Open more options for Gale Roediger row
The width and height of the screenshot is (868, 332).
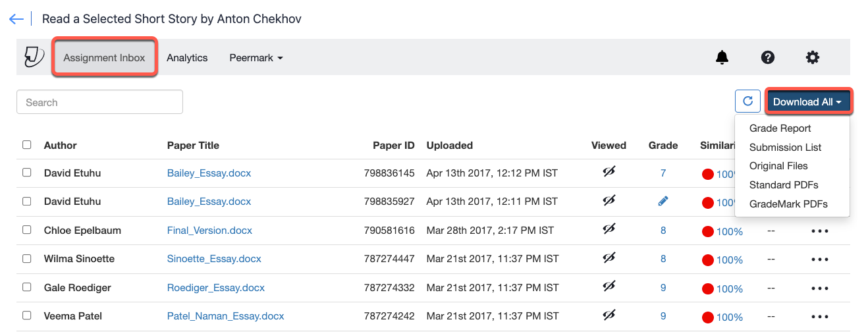[820, 288]
